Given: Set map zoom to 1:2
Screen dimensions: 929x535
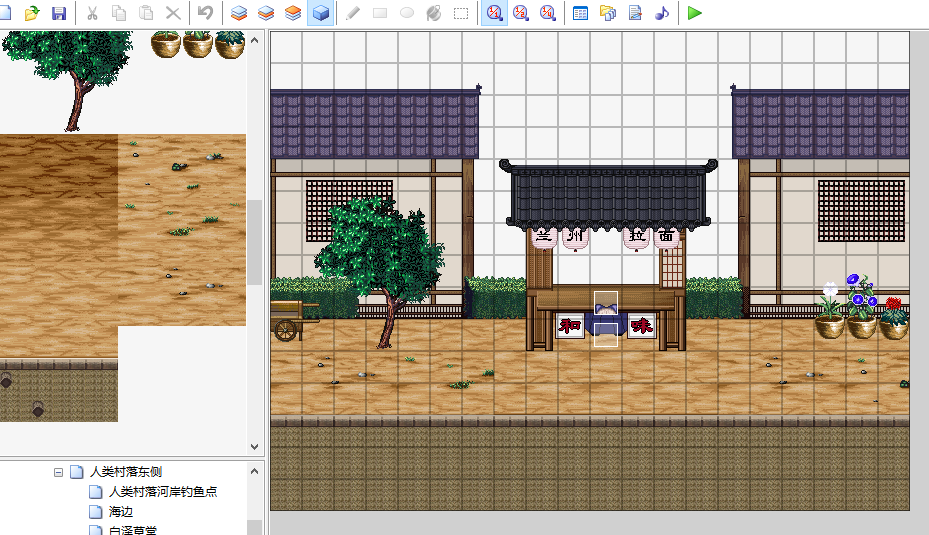Looking at the screenshot, I should [521, 12].
